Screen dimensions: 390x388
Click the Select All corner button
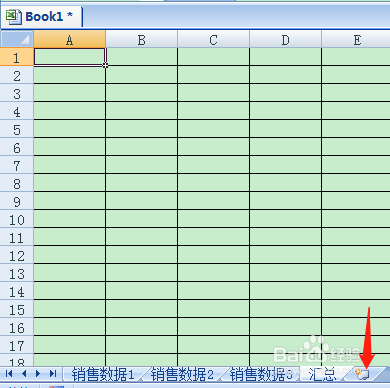click(17, 39)
